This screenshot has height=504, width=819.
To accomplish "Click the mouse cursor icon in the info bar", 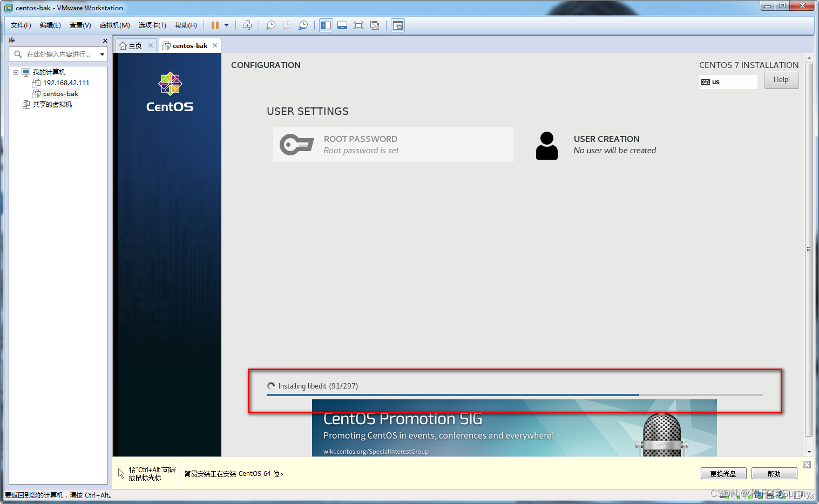I will 121,473.
